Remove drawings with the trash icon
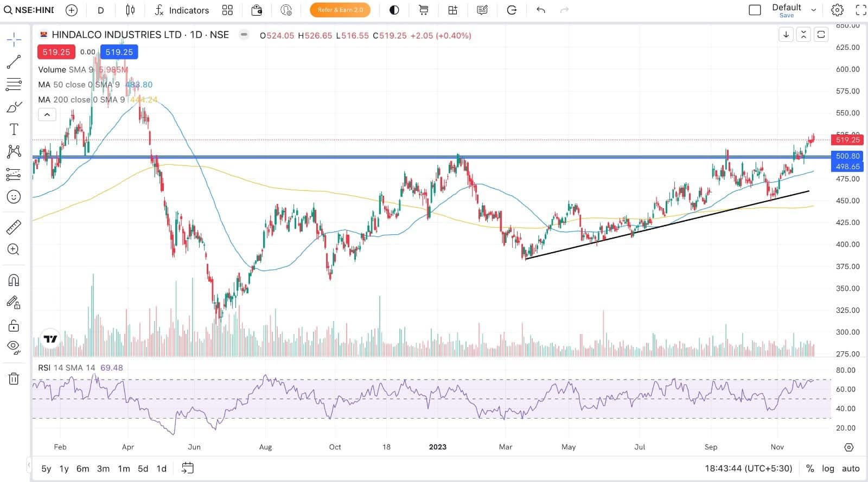 coord(14,378)
